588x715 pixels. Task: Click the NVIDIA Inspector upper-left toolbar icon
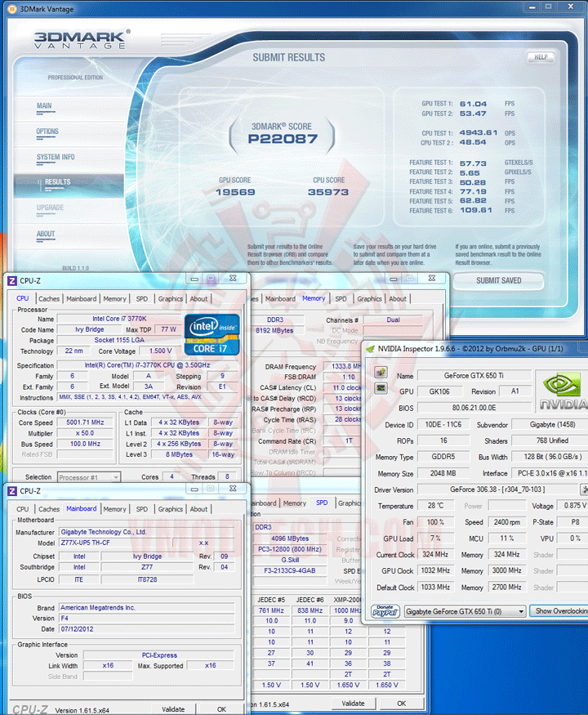tap(381, 373)
